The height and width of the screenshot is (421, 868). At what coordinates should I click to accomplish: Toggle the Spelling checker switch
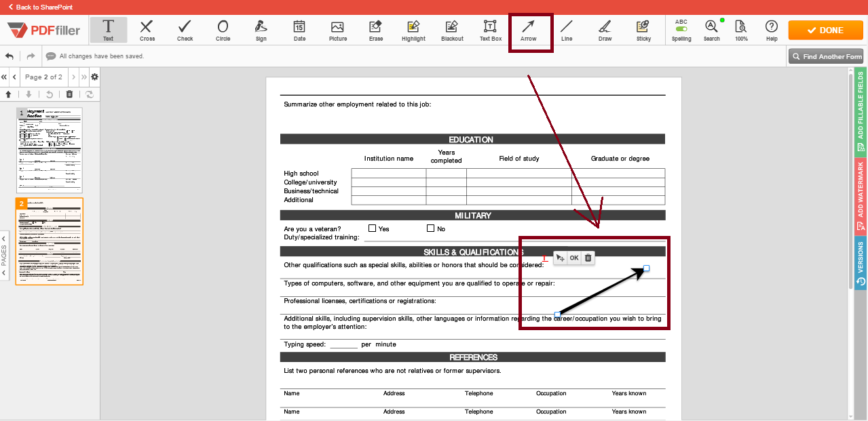(681, 30)
